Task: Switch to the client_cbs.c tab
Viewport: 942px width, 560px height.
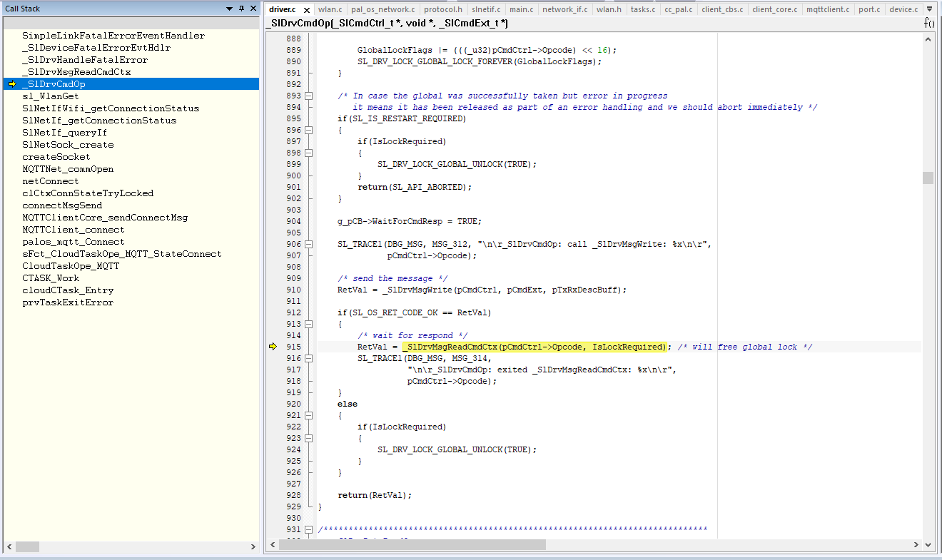Action: pyautogui.click(x=722, y=9)
